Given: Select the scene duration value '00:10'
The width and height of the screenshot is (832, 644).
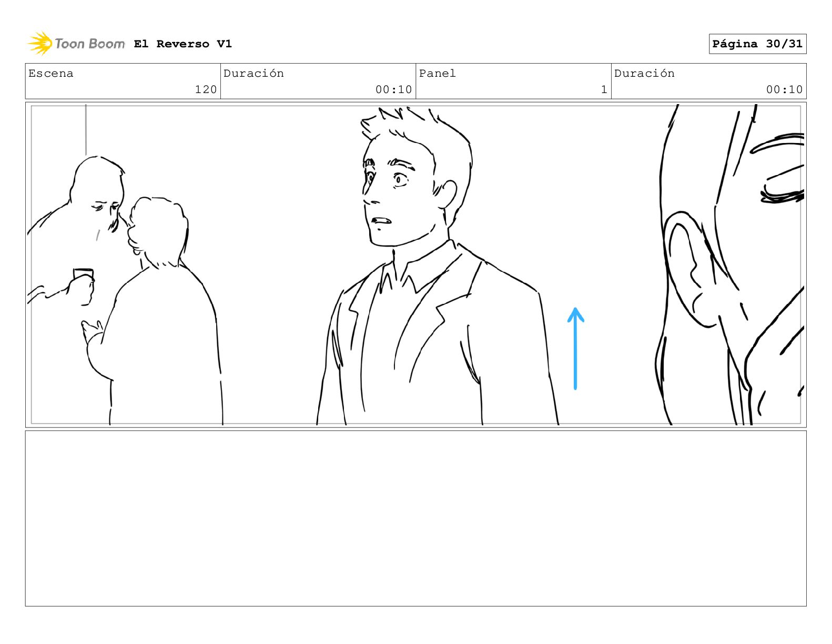Looking at the screenshot, I should click(393, 89).
